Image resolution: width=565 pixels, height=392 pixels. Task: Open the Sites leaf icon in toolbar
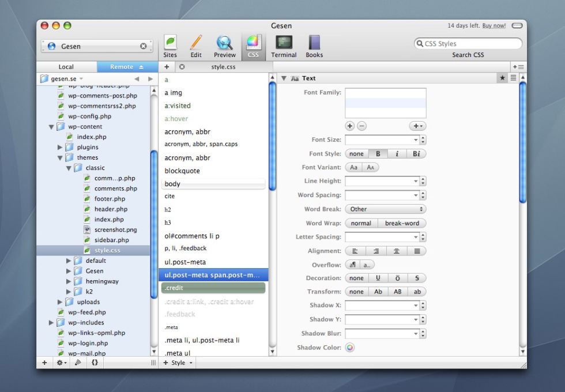tap(170, 43)
